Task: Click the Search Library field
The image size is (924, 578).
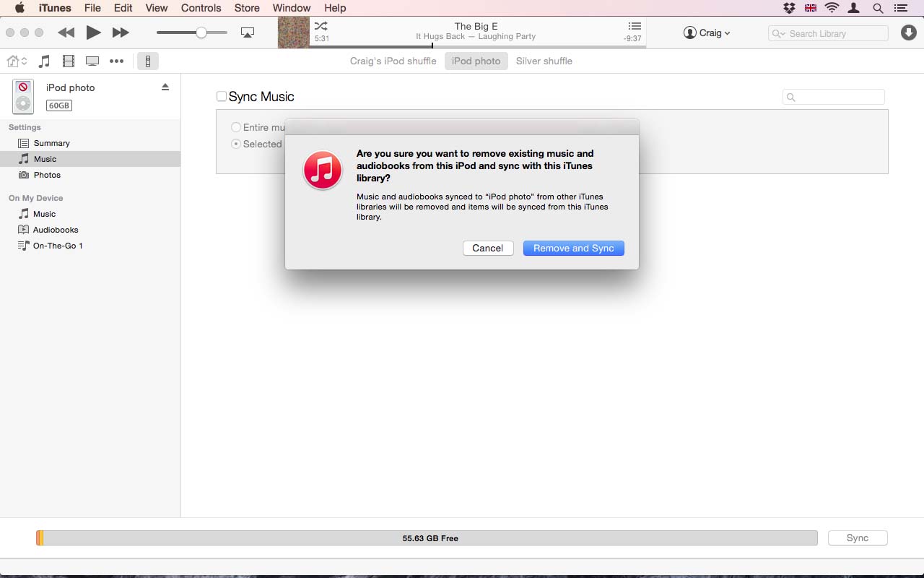Action: click(x=828, y=33)
